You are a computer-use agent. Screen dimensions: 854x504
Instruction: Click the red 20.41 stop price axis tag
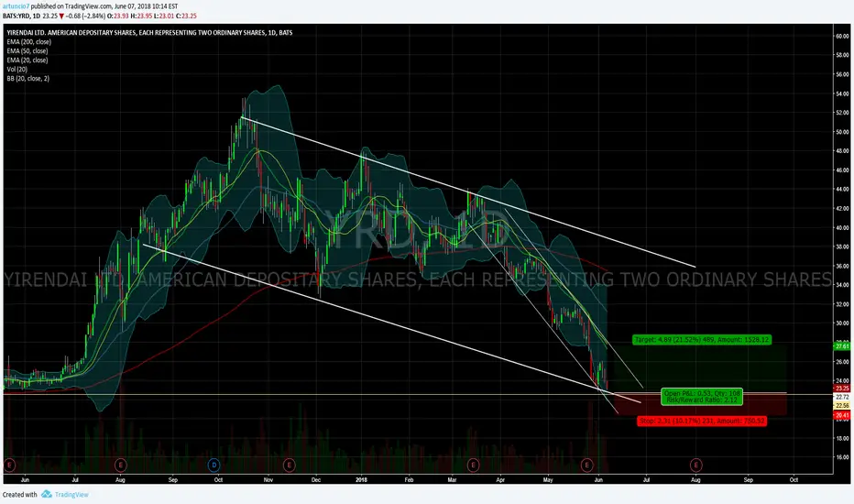(841, 415)
